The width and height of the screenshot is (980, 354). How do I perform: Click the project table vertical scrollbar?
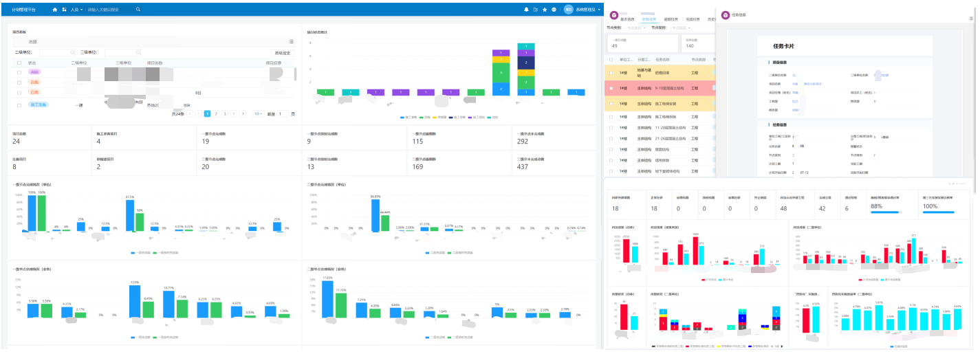coord(294,74)
